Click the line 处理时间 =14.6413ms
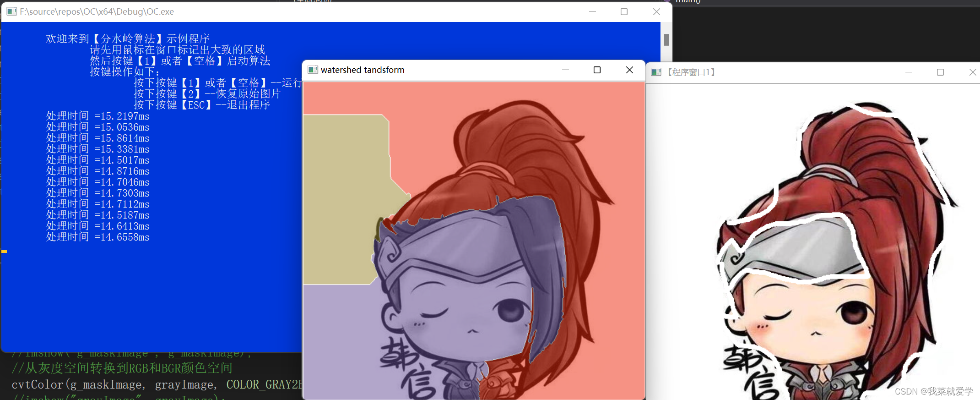The image size is (980, 400). 97,226
